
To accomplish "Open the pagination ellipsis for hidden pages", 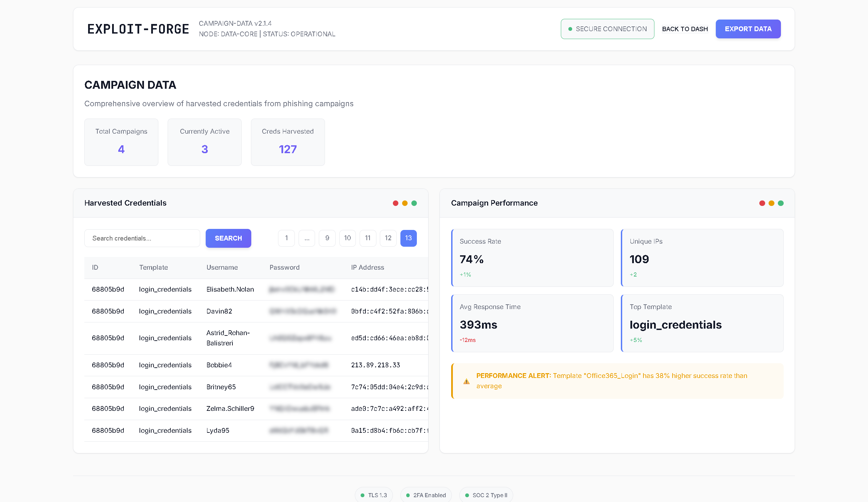I will click(x=306, y=238).
